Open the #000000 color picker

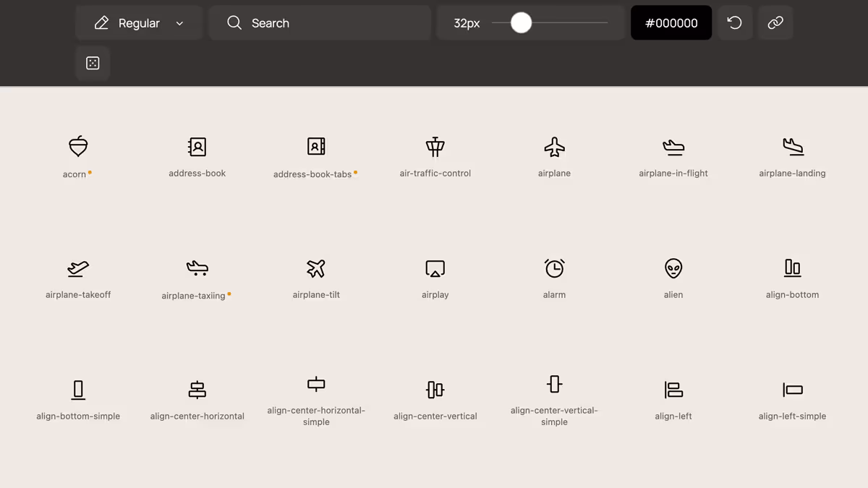click(x=671, y=22)
